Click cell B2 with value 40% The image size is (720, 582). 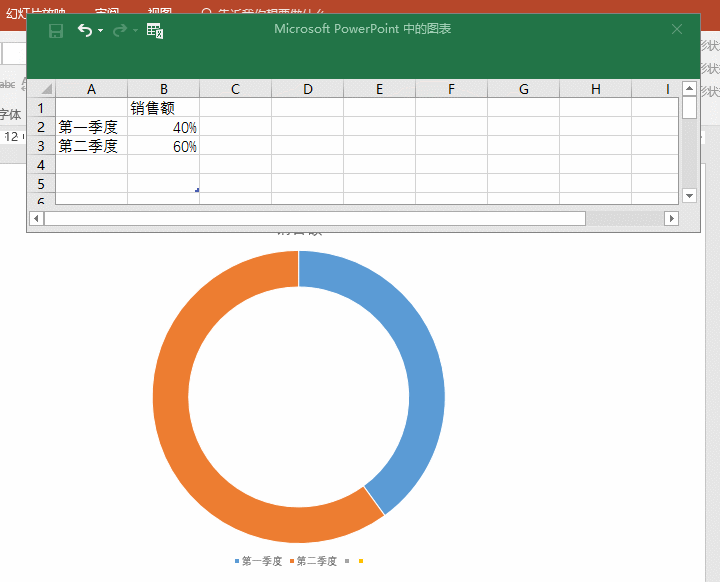click(163, 127)
